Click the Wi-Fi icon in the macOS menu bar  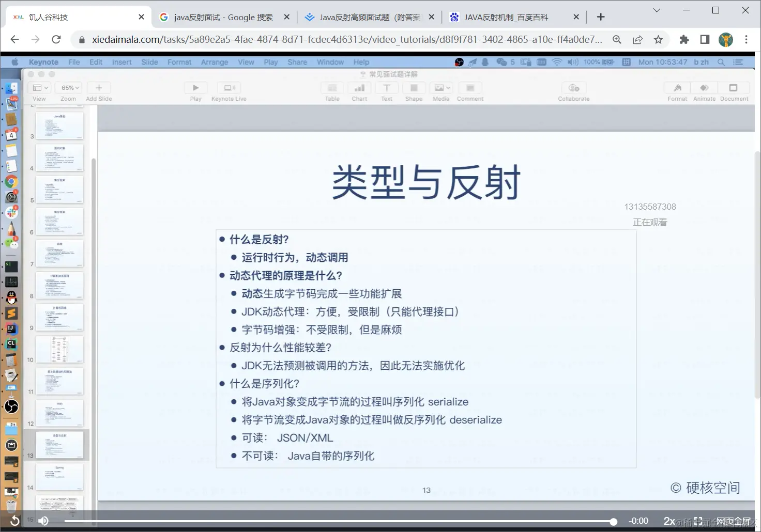coord(557,62)
